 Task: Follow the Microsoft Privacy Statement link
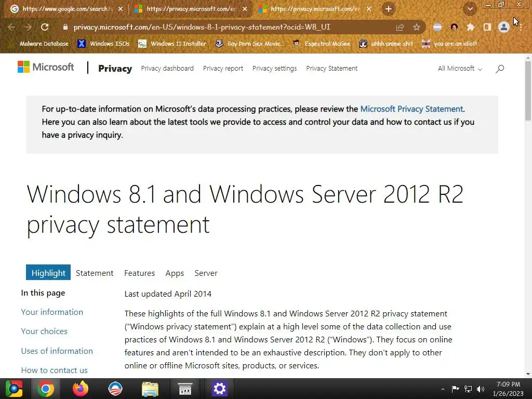click(411, 109)
